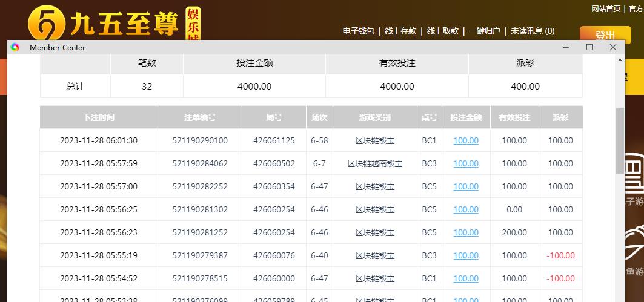View bet details for order 521190279387
Viewport: 644px width, 302px height.
coord(466,255)
